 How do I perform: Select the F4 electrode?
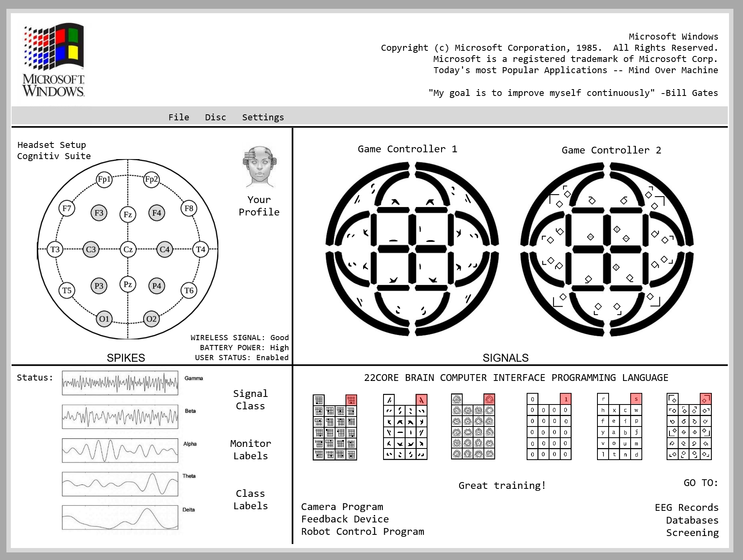pyautogui.click(x=157, y=213)
